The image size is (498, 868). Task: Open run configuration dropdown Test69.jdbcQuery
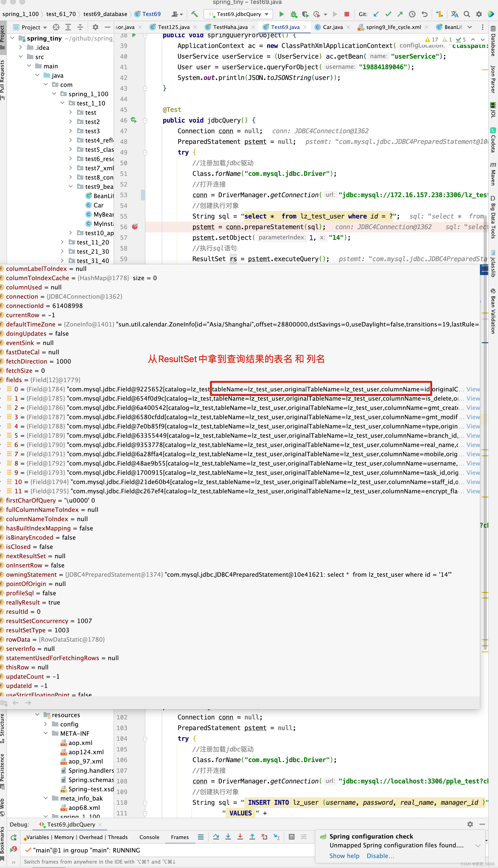(x=238, y=14)
